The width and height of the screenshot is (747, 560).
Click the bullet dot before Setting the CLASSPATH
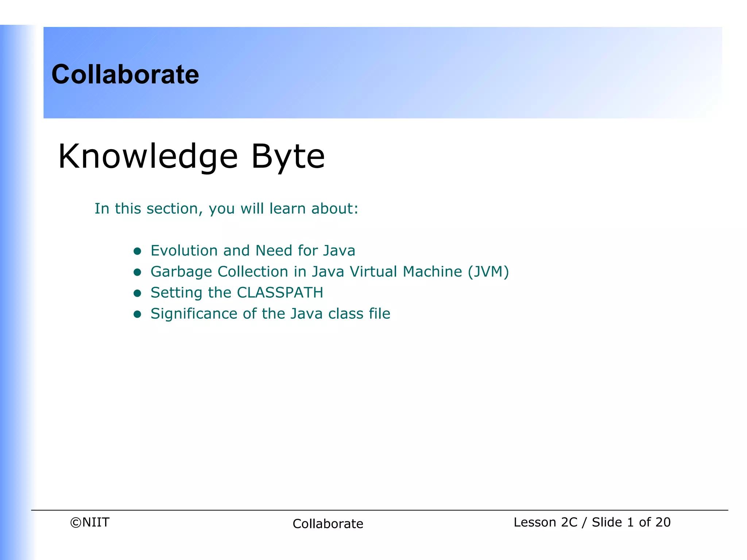coord(137,293)
